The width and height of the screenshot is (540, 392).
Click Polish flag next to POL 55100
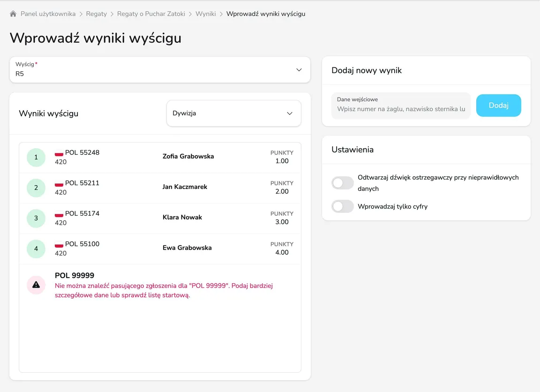click(x=59, y=244)
